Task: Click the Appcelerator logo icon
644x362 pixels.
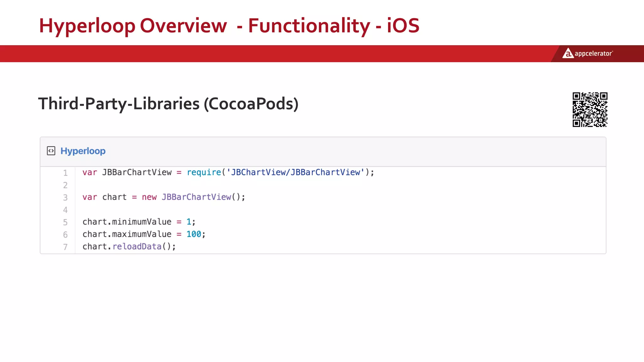Action: click(x=568, y=53)
